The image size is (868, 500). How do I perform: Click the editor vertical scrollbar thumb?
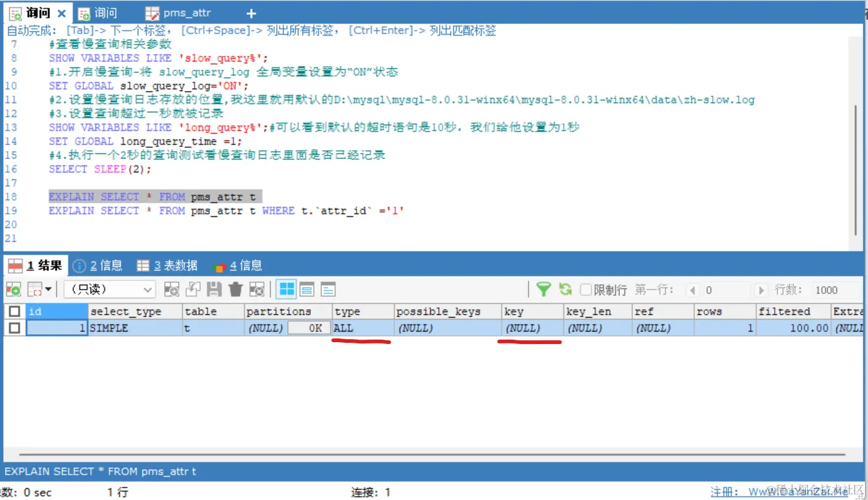click(855, 170)
